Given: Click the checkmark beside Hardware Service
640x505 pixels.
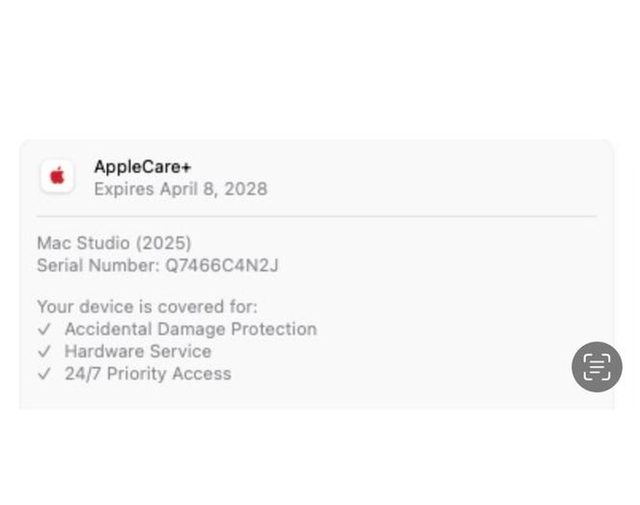Looking at the screenshot, I should (43, 352).
